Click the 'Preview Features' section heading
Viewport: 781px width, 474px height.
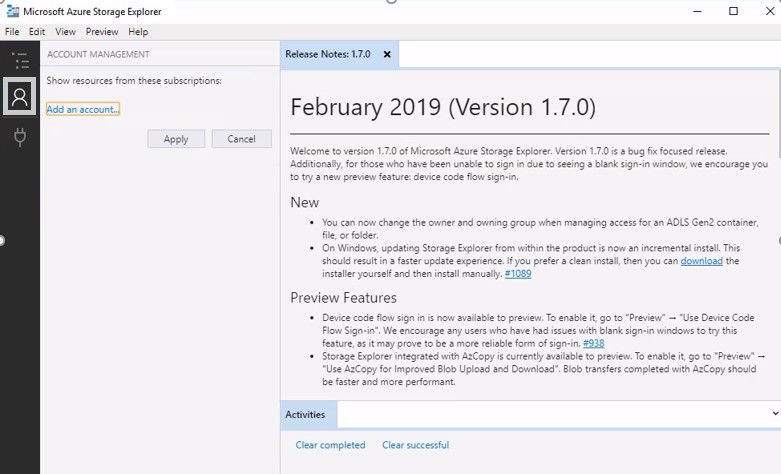(x=343, y=298)
